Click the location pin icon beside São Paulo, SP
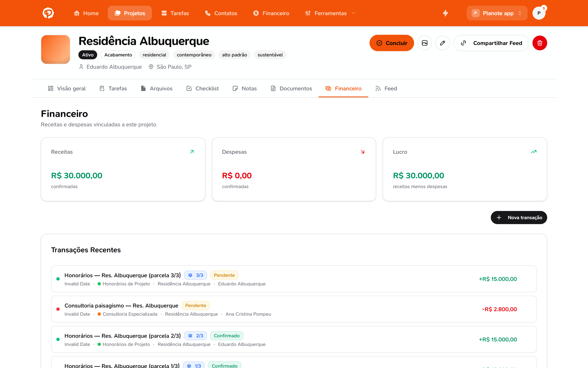588x368 pixels. point(151,67)
